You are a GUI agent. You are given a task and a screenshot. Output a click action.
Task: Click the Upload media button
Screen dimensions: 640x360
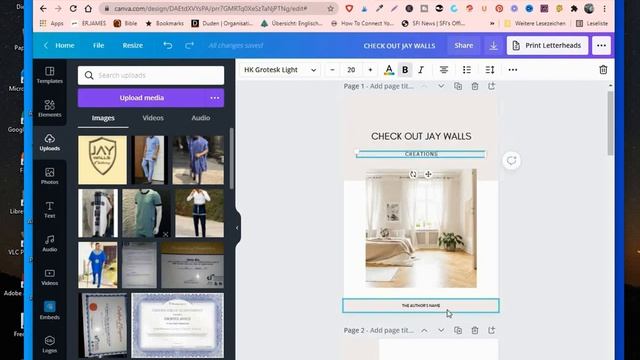click(142, 98)
